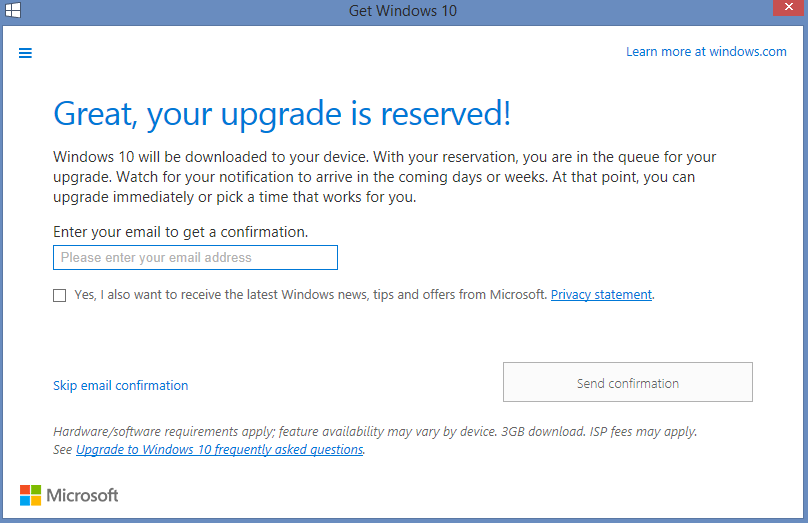Click the 'Enter your email to get a confirmation.' label
The height and width of the screenshot is (523, 808).
(x=180, y=232)
